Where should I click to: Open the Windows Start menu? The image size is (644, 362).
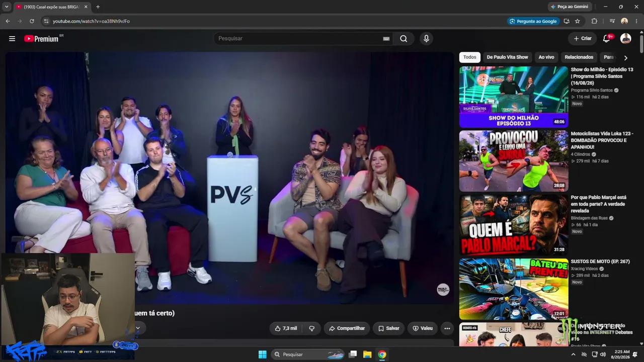(x=262, y=354)
